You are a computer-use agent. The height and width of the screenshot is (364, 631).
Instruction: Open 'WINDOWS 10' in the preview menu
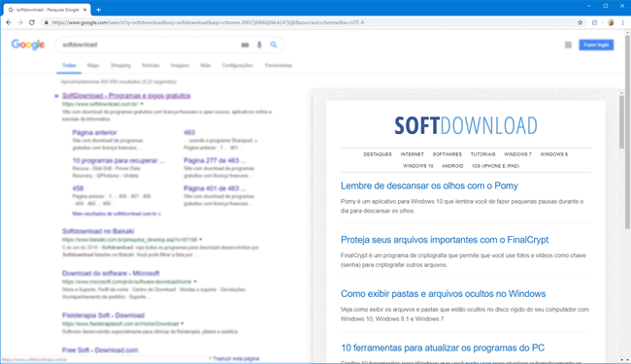418,166
